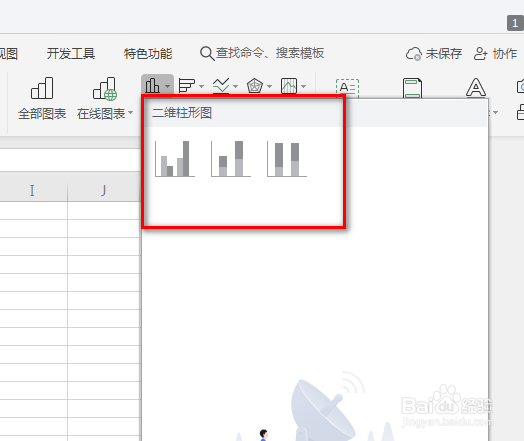Screen dimensions: 524x441
Task: Expand the column chart dropdown arrow
Action: (168, 86)
